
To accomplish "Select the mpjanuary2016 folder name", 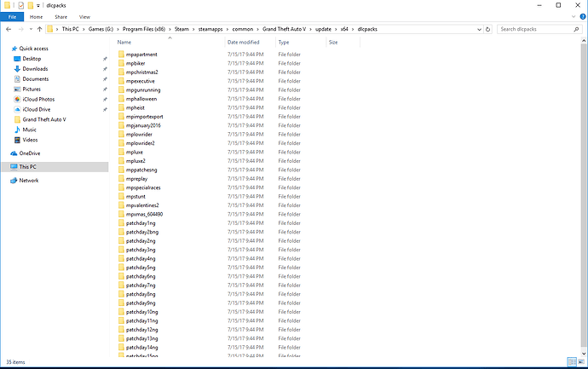I will point(143,125).
